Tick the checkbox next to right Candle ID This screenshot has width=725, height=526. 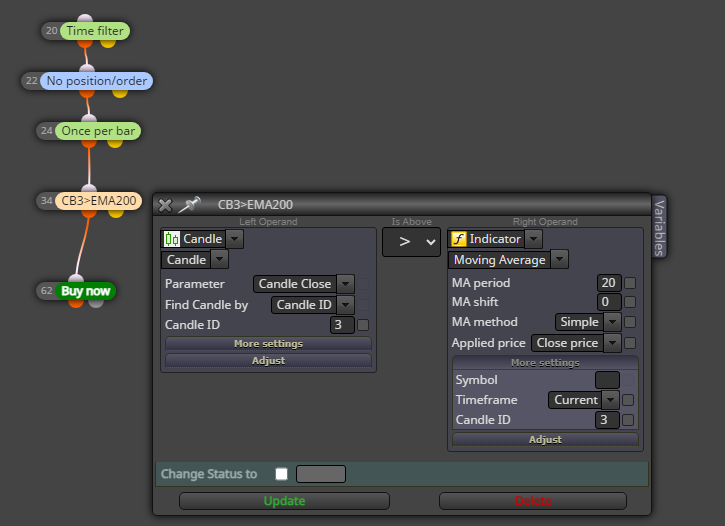coord(628,420)
